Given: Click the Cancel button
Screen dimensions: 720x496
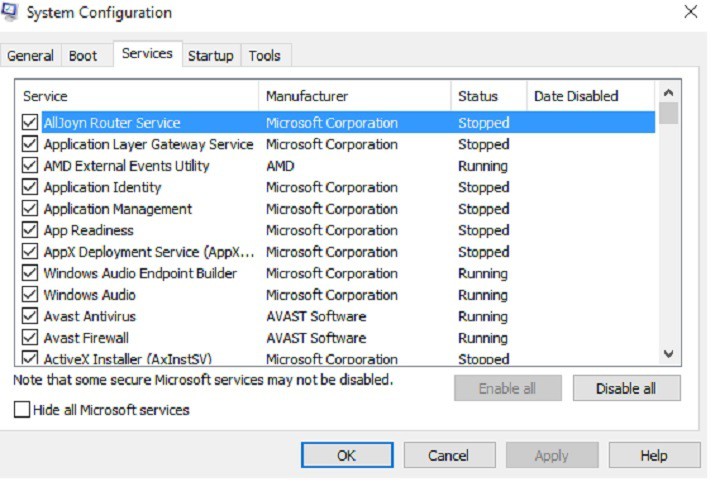Looking at the screenshot, I should click(448, 455).
